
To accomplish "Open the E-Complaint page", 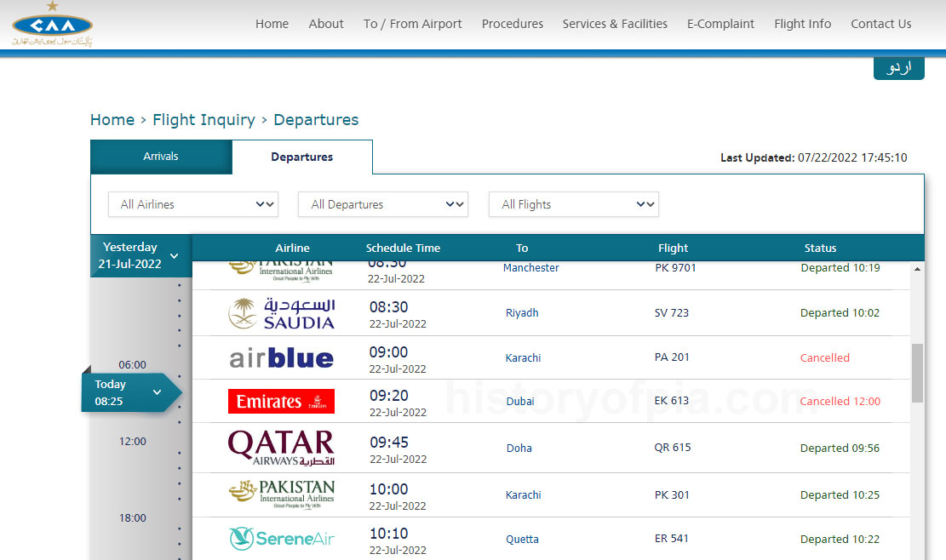I will (x=720, y=24).
